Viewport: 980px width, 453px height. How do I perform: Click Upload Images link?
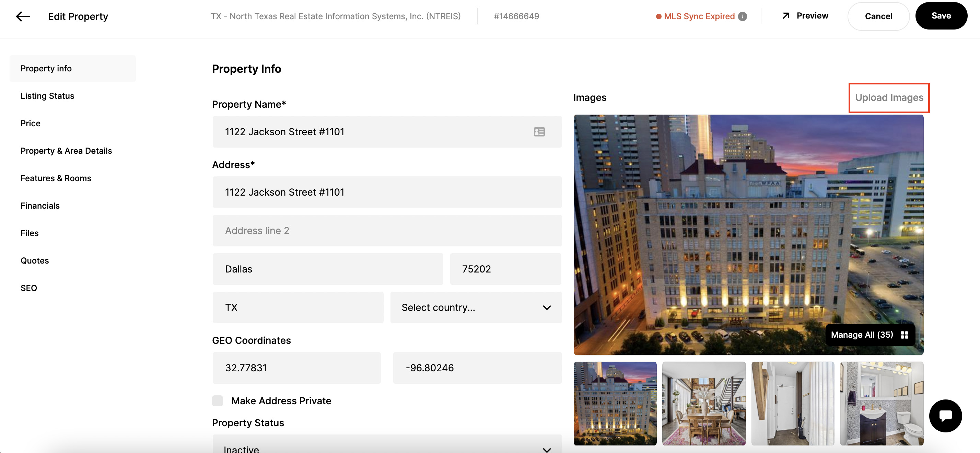coord(889,98)
